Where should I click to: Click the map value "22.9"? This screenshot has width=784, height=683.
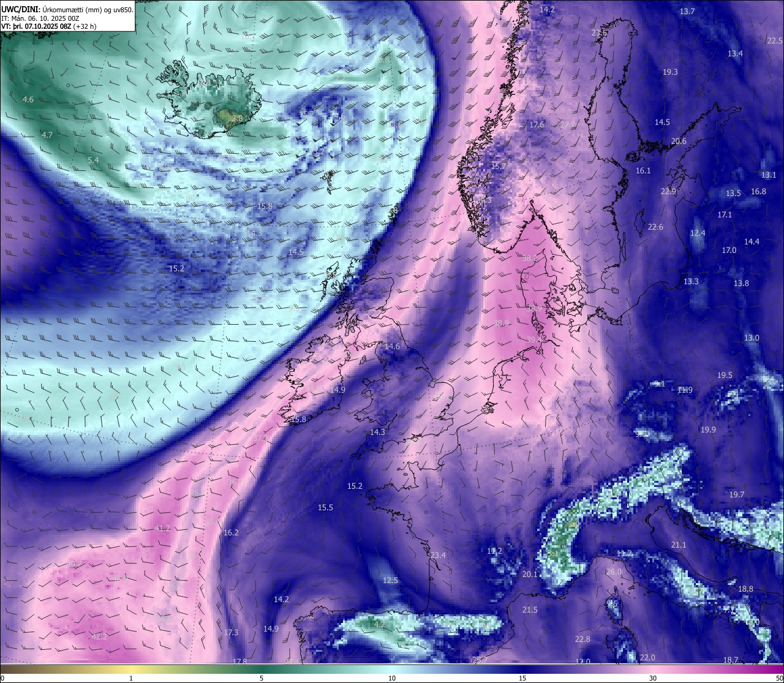coord(668,192)
